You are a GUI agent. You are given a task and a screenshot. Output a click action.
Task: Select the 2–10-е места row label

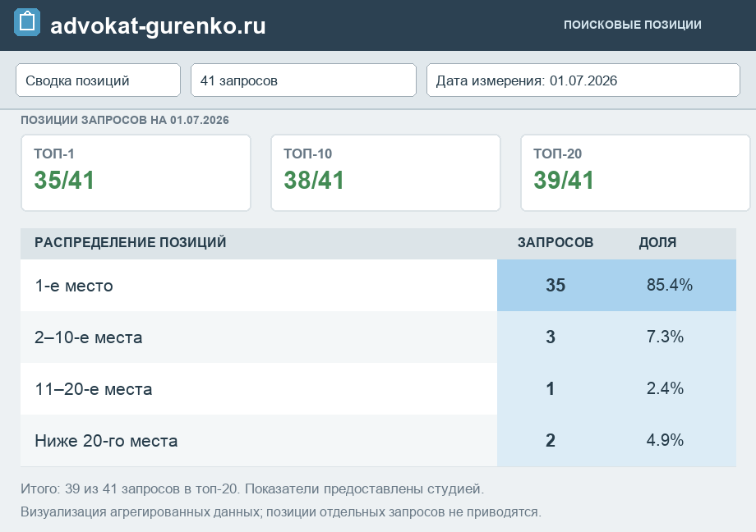88,337
